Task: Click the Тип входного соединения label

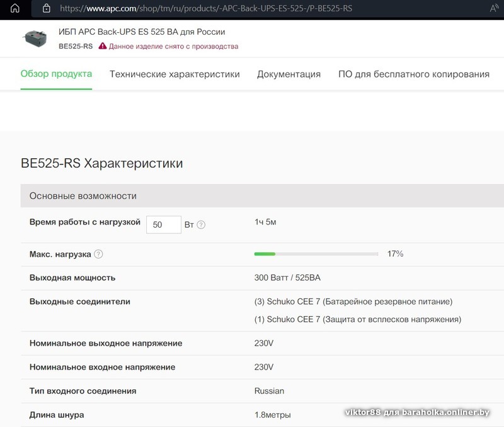Action: [83, 391]
